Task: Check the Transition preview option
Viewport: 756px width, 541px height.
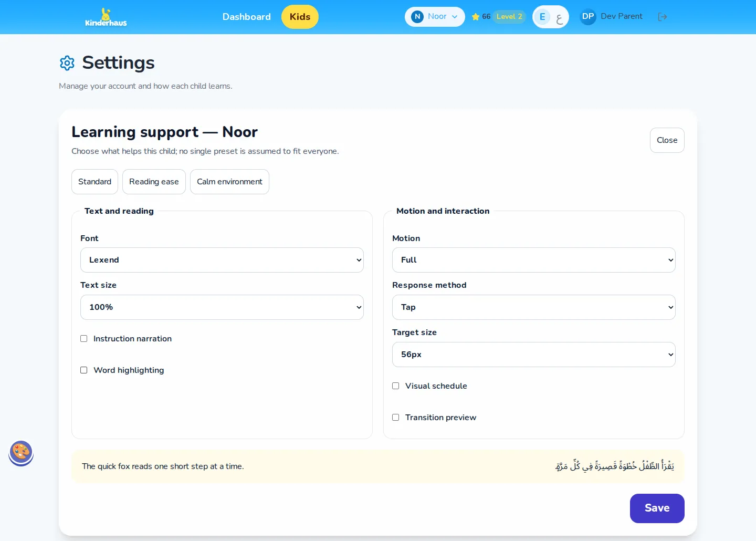Action: click(x=395, y=418)
